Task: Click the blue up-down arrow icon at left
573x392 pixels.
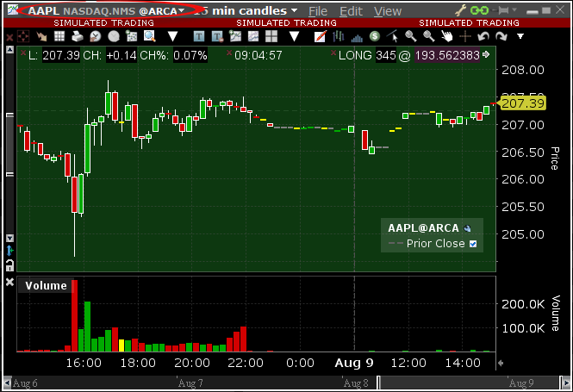Action: 9,251
